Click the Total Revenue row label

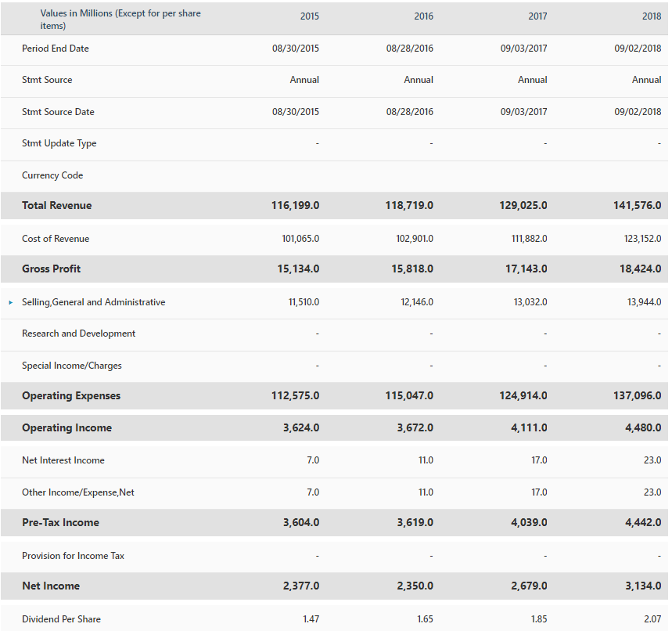pyautogui.click(x=58, y=205)
